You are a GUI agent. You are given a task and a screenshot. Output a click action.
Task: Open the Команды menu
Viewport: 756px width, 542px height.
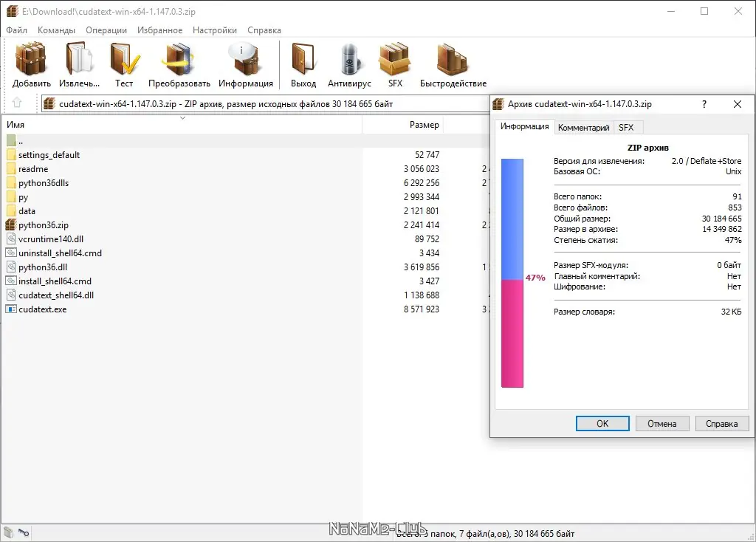(x=56, y=30)
